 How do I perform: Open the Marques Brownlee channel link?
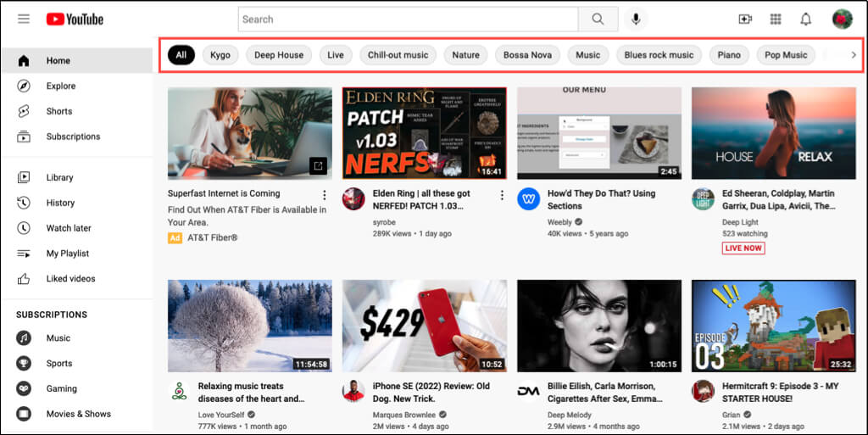[403, 415]
